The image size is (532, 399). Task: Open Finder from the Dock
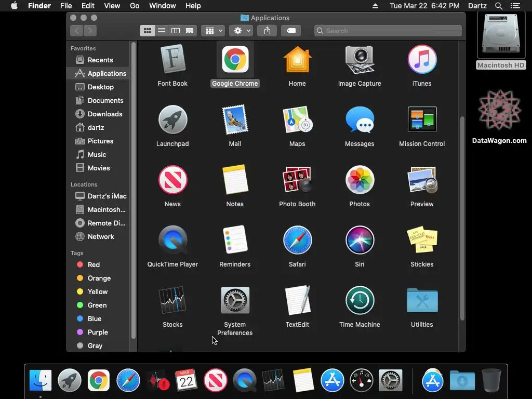(x=41, y=380)
